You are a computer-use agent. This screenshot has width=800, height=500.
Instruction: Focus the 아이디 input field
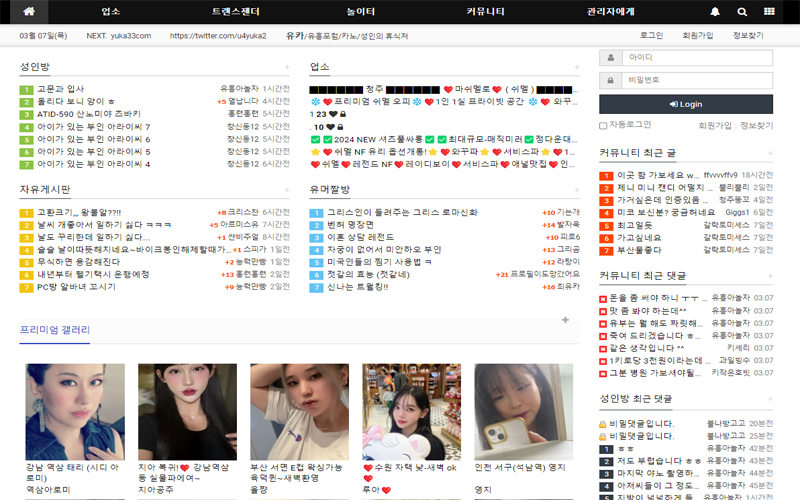pyautogui.click(x=696, y=57)
